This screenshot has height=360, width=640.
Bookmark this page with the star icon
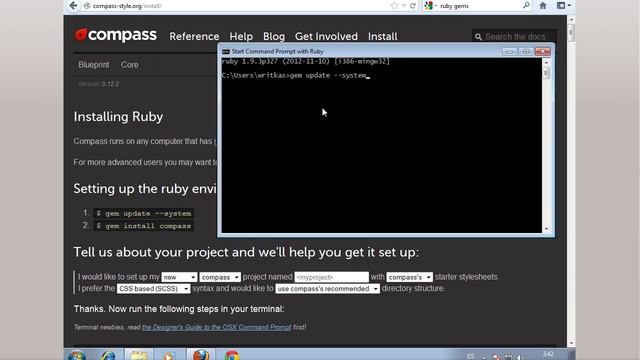pos(394,6)
